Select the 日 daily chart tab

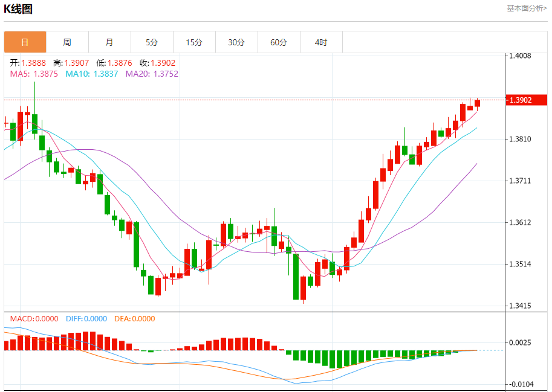coord(25,42)
